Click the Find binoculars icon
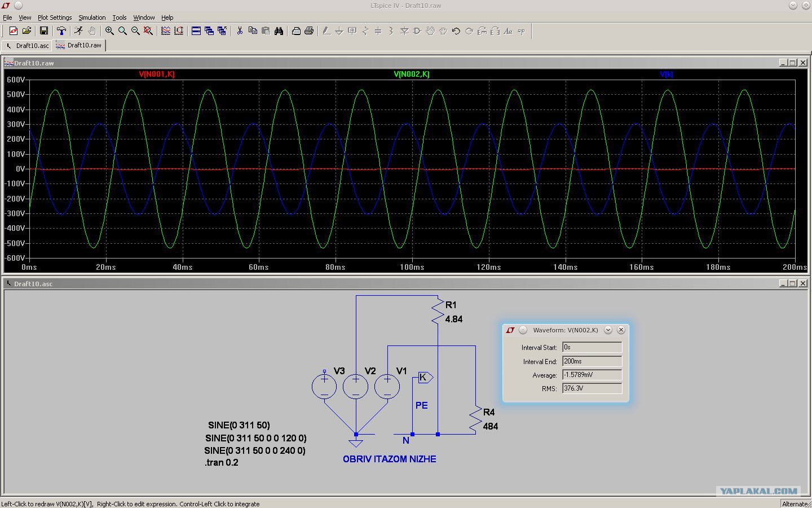 click(279, 31)
